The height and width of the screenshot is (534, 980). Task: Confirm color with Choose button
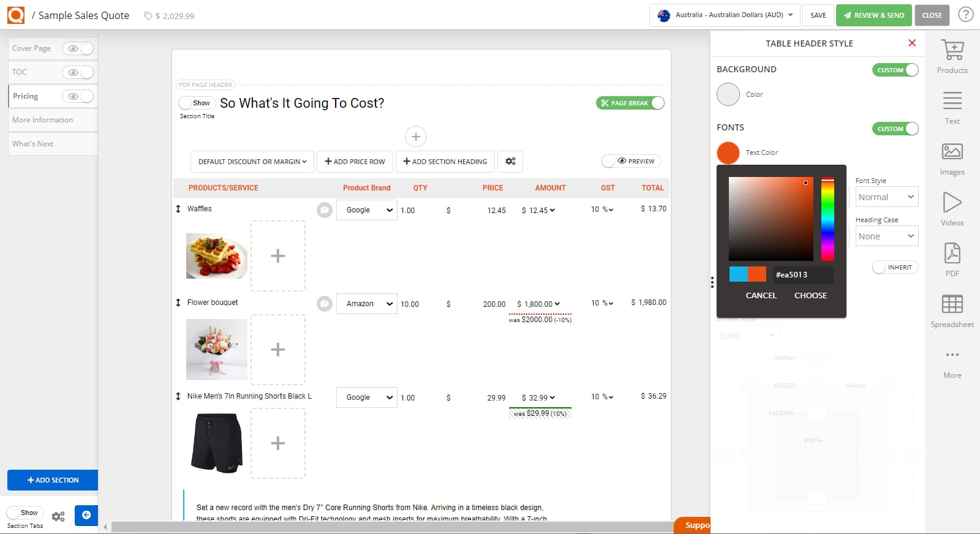(x=810, y=295)
